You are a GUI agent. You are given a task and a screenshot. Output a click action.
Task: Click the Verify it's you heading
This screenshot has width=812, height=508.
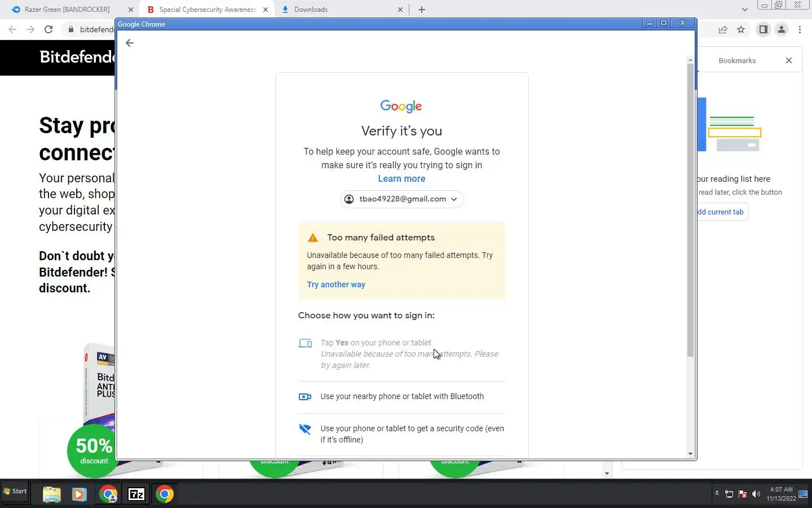pos(401,131)
